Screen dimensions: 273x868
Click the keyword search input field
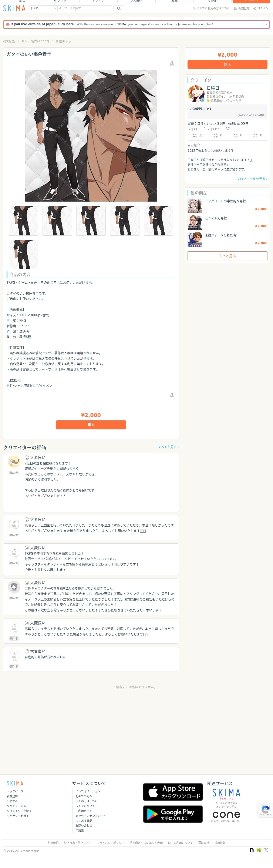[x=85, y=8]
